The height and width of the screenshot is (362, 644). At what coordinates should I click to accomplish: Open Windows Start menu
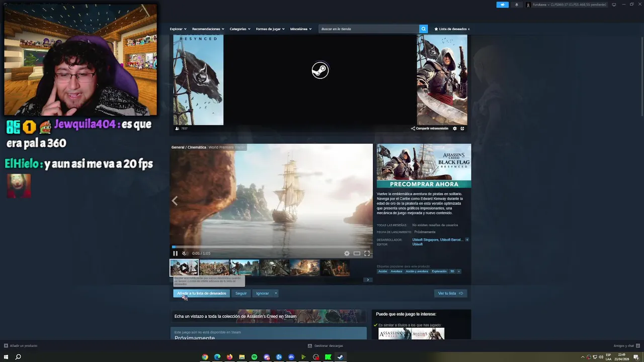tap(6, 357)
